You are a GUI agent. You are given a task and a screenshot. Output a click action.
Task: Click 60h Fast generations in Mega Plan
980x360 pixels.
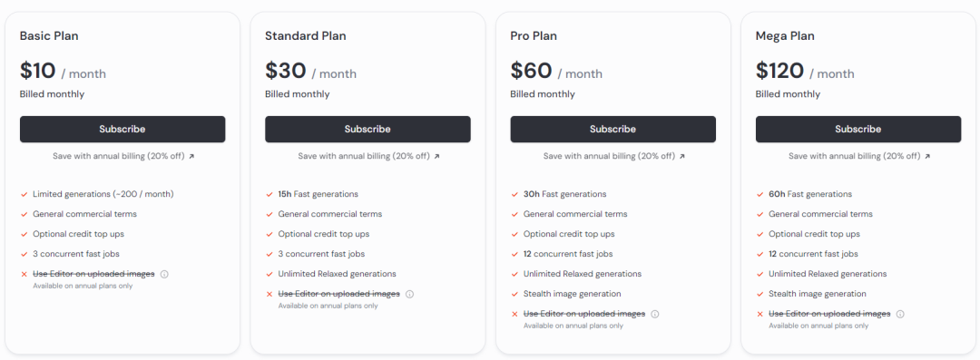click(x=810, y=194)
